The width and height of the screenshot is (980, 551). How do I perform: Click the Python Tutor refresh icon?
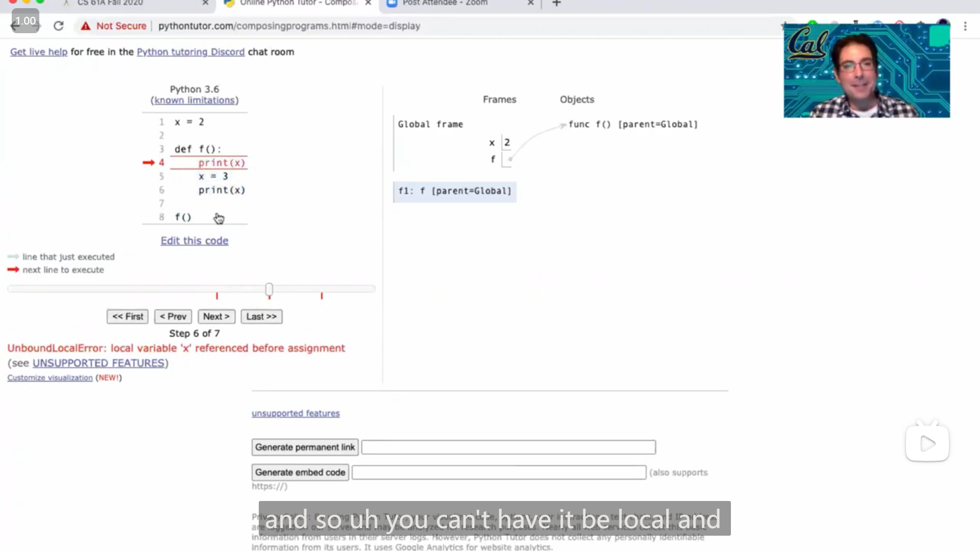pyautogui.click(x=58, y=26)
